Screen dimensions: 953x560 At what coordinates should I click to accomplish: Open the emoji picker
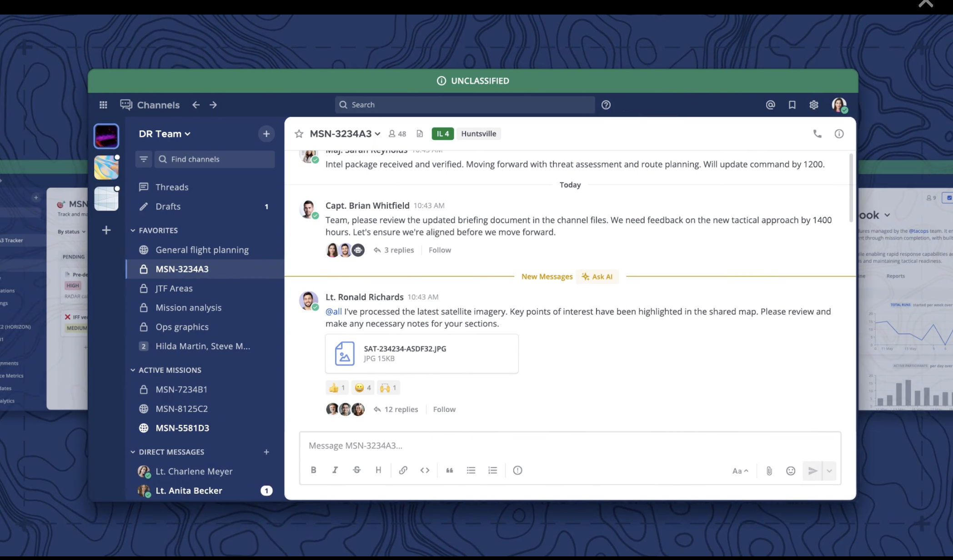(x=791, y=471)
